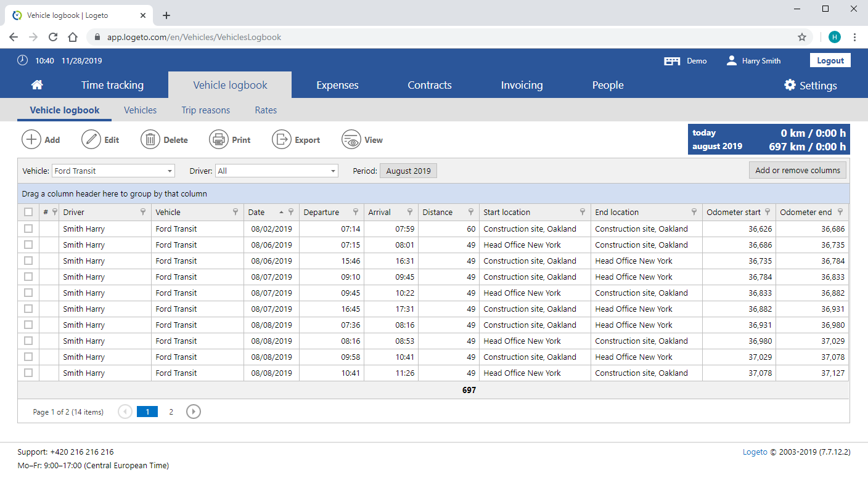Screen dimensions: 868x491
Task: Open the Time tracking tab
Action: pos(112,85)
